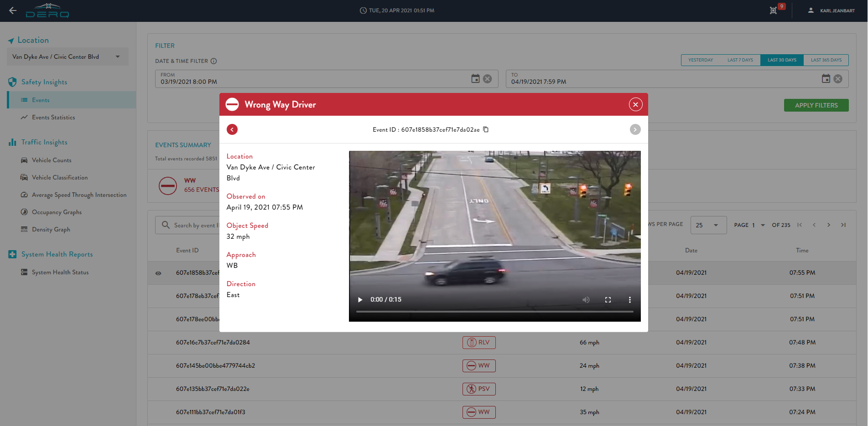Viewport: 868px width, 426px height.
Task: Toggle fullscreen on the video player
Action: [608, 300]
